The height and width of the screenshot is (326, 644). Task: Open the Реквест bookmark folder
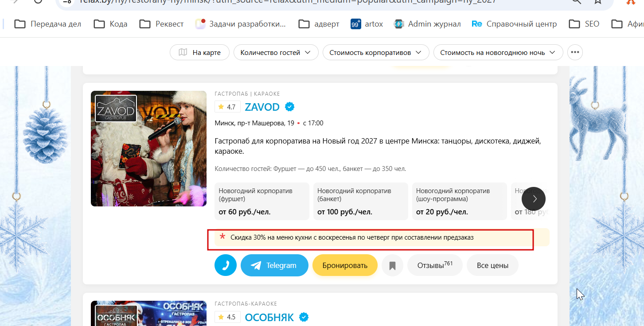(161, 24)
